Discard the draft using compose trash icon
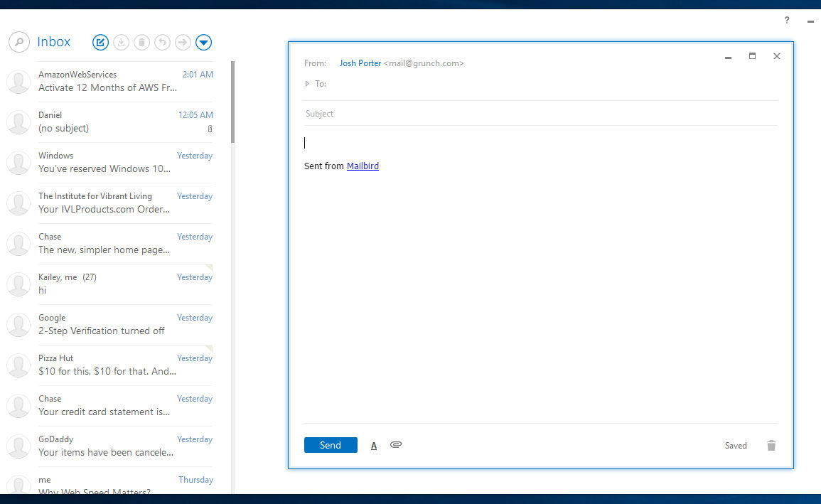821x504 pixels. click(771, 446)
